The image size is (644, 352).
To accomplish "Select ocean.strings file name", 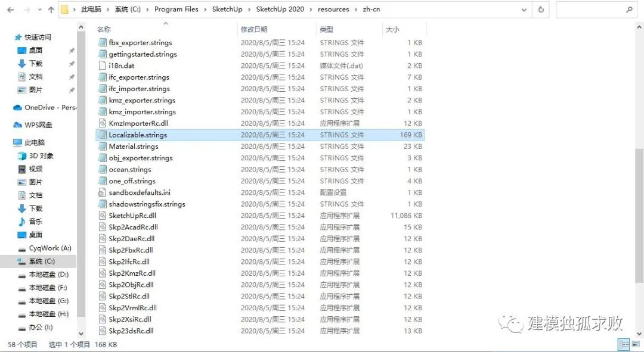I will 130,169.
